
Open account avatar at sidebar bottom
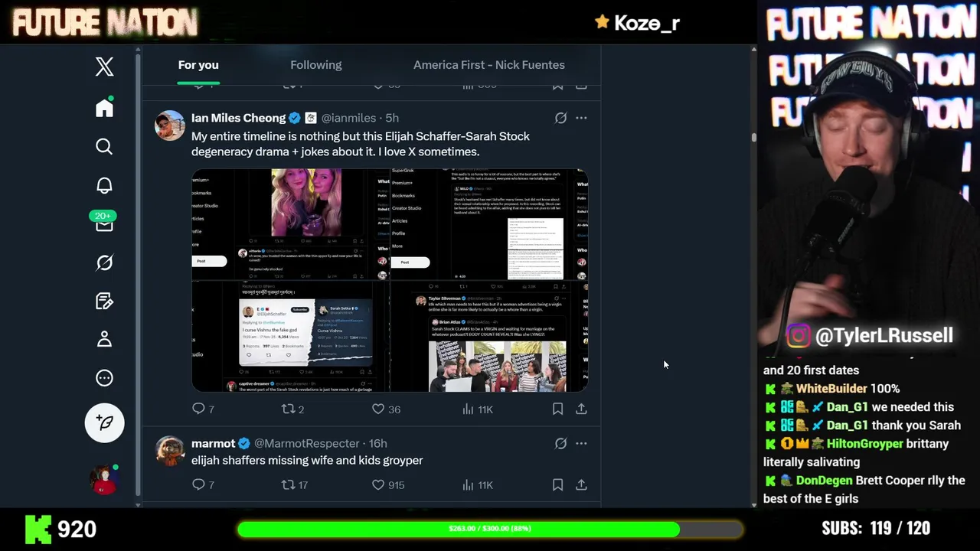pos(104,479)
